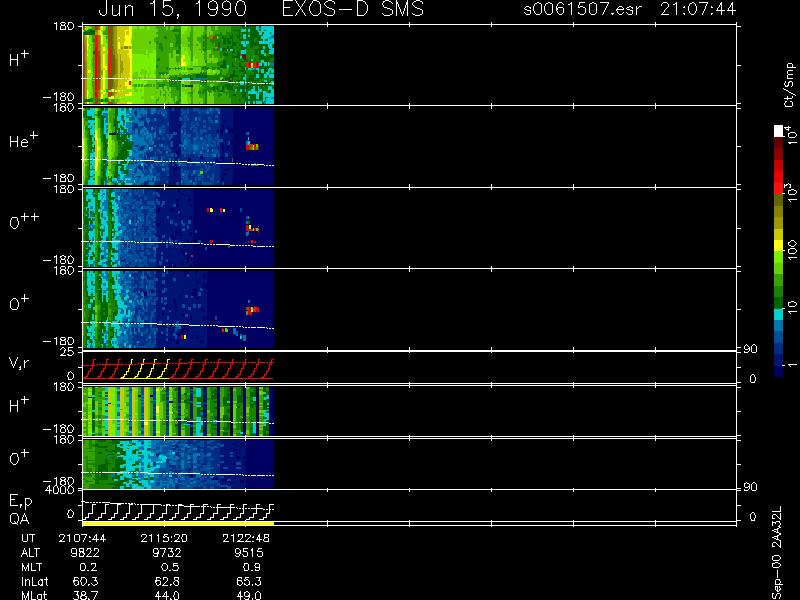Select the "QA" row label
This screenshot has width=800, height=600.
pyautogui.click(x=19, y=519)
